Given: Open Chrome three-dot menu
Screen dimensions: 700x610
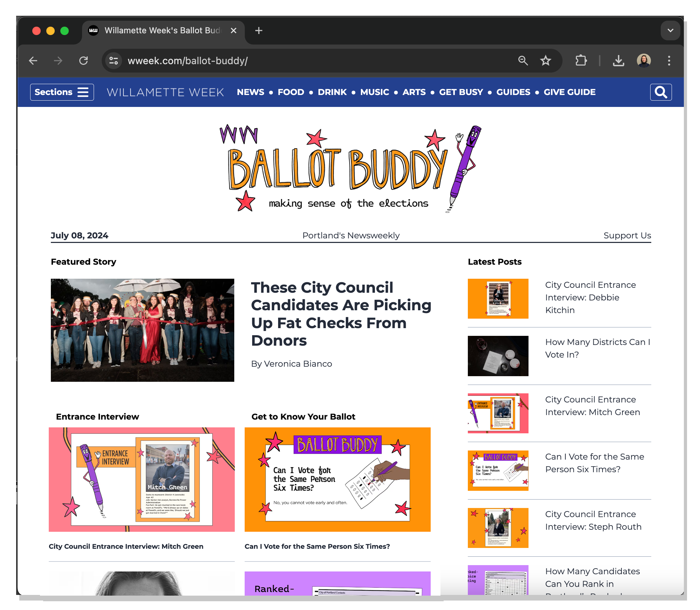Looking at the screenshot, I should click(x=669, y=61).
